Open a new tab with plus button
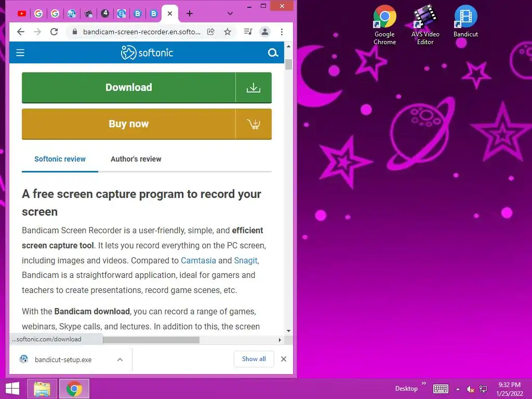The width and height of the screenshot is (532, 399). coord(190,14)
